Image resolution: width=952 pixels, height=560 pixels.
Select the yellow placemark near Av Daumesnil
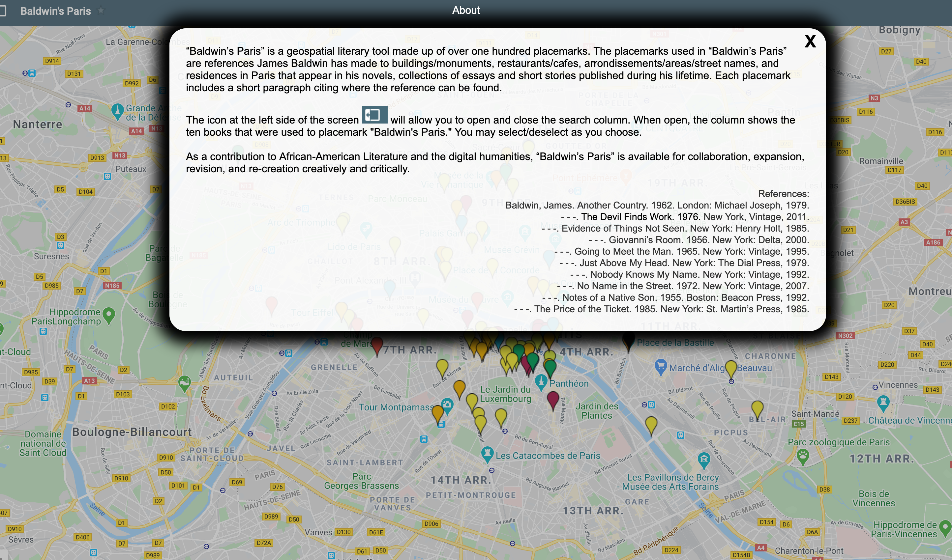click(651, 426)
